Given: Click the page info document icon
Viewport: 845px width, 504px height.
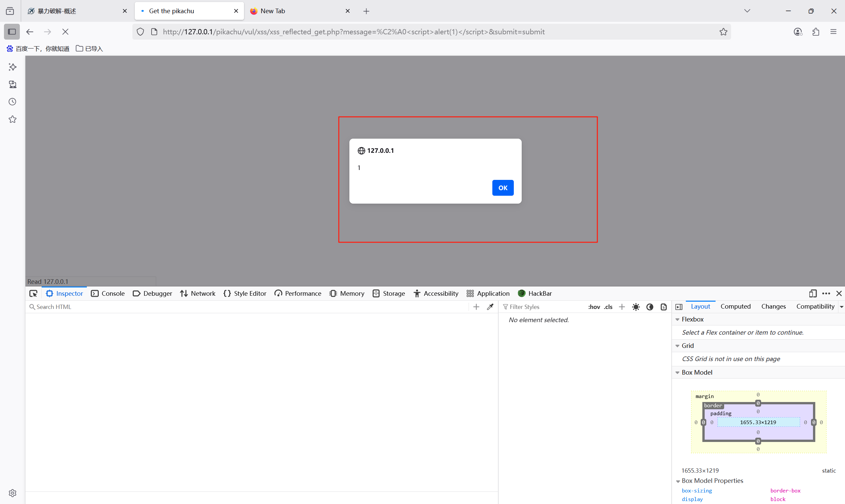Looking at the screenshot, I should pyautogui.click(x=154, y=32).
